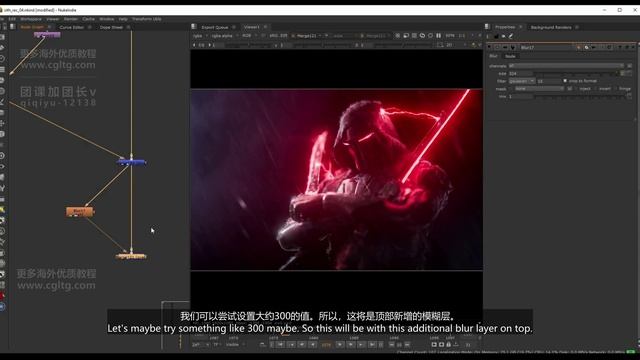The image size is (640, 360).
Task: Collapse the Blur17 properties panel arrow
Action: 489,47
